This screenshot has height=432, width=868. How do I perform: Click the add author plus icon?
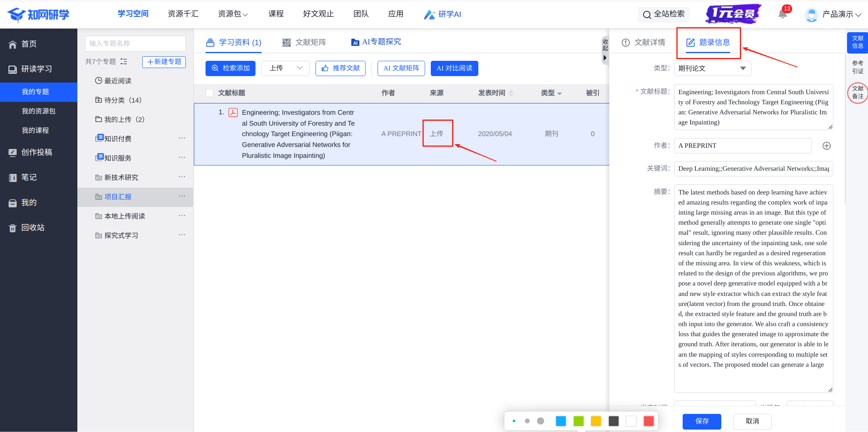point(826,146)
